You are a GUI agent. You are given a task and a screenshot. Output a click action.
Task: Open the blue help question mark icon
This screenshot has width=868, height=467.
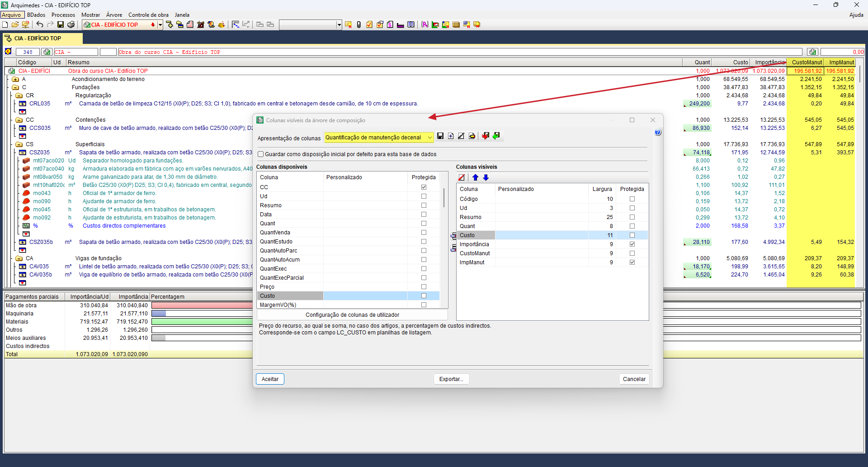[658, 133]
